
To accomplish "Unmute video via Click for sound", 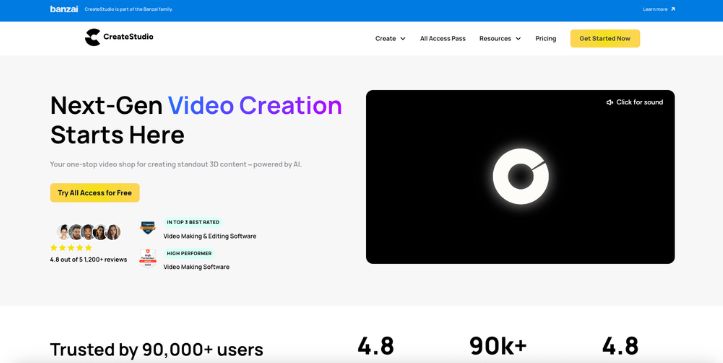I will [634, 102].
